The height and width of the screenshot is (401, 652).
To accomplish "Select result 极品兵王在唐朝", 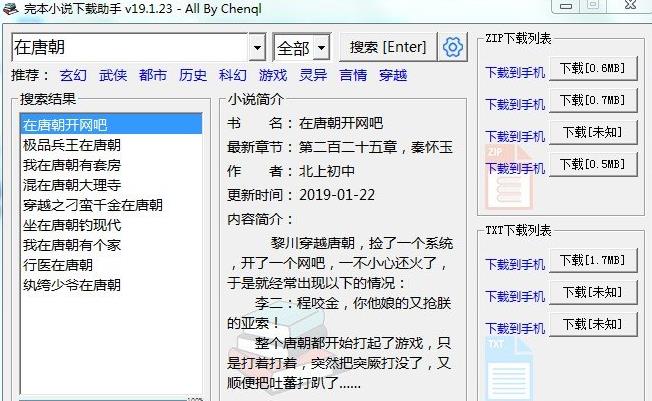I will click(x=111, y=145).
